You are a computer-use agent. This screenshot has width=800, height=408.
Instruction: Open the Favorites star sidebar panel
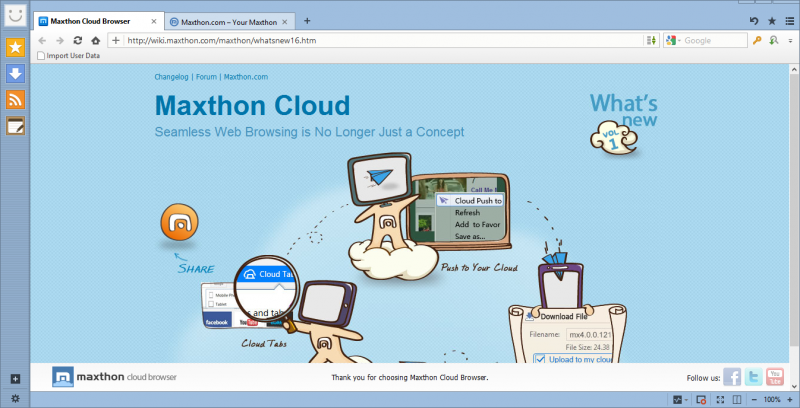pos(15,47)
